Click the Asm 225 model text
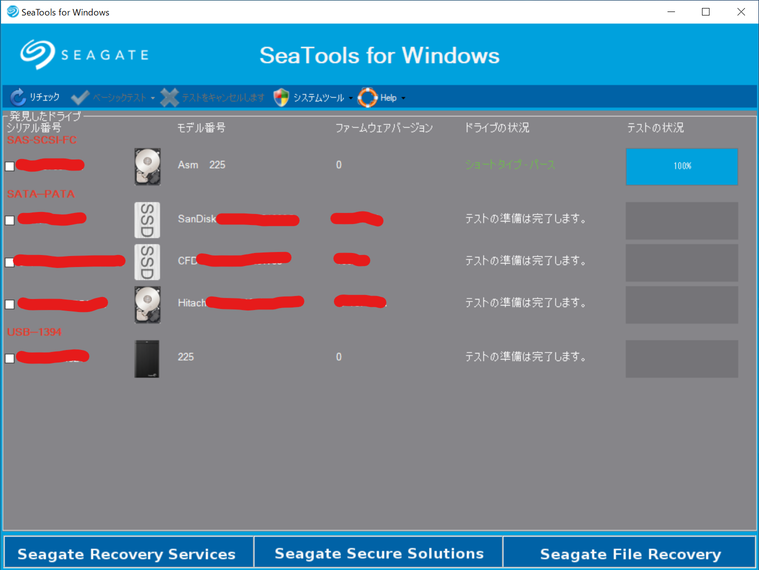 click(x=201, y=165)
